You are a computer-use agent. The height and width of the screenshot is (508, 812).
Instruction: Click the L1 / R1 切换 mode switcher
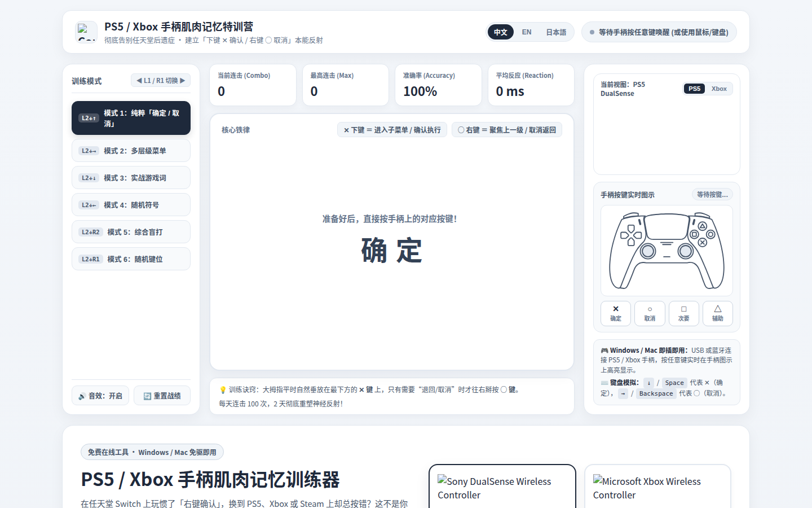[x=161, y=81]
